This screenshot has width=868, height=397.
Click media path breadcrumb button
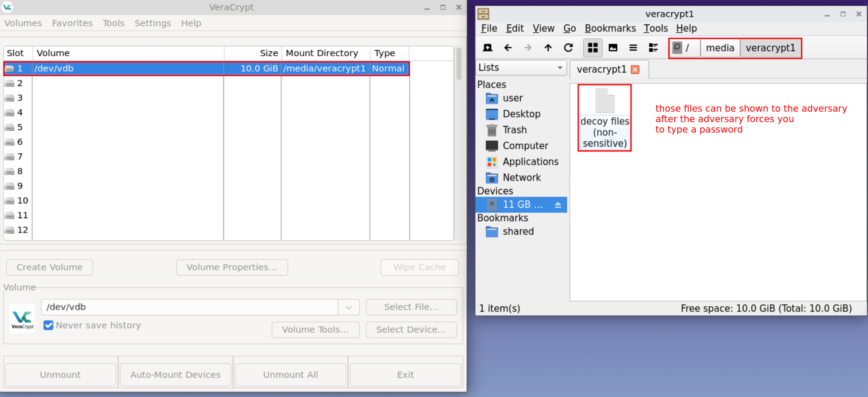click(720, 48)
